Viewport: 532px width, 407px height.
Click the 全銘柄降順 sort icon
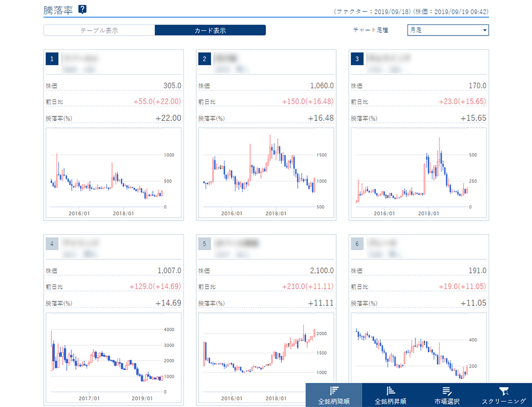[333, 391]
